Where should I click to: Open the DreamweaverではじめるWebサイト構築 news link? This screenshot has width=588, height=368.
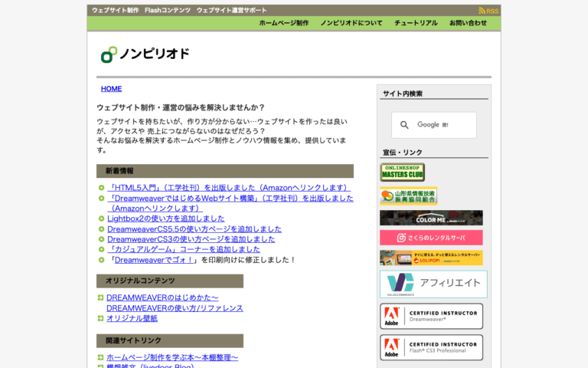(230, 203)
